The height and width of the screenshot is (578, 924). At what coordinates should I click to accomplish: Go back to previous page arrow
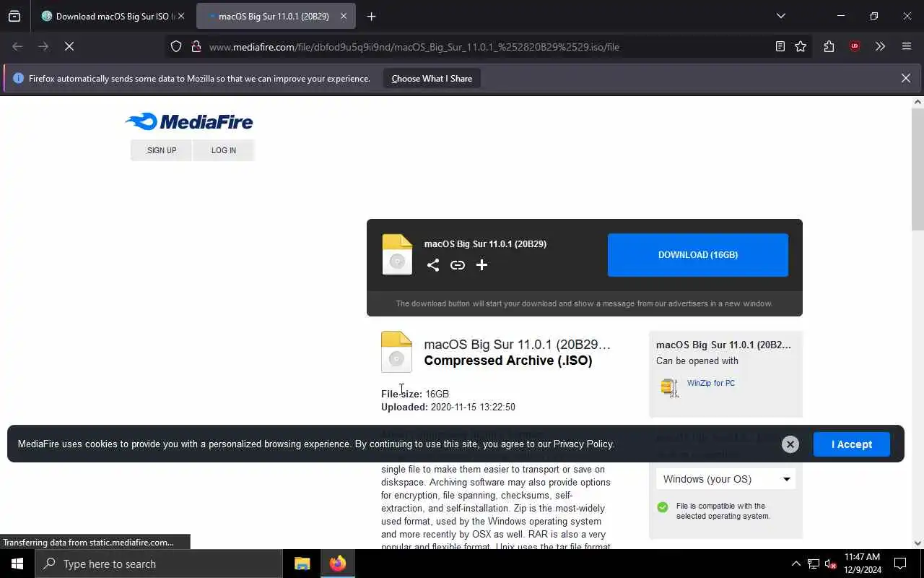tap(17, 46)
